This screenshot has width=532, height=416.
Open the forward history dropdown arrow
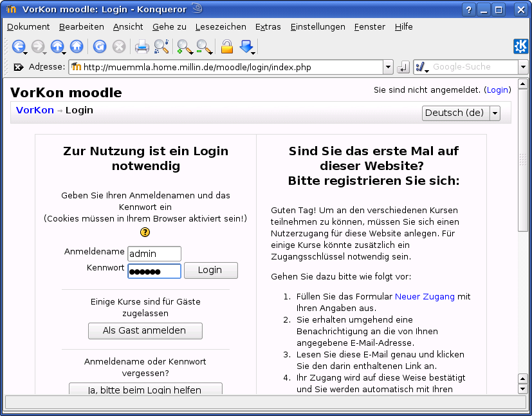[x=44, y=53]
